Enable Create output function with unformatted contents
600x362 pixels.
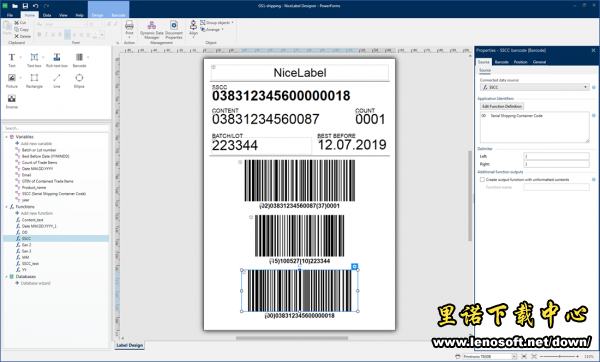pyautogui.click(x=482, y=179)
